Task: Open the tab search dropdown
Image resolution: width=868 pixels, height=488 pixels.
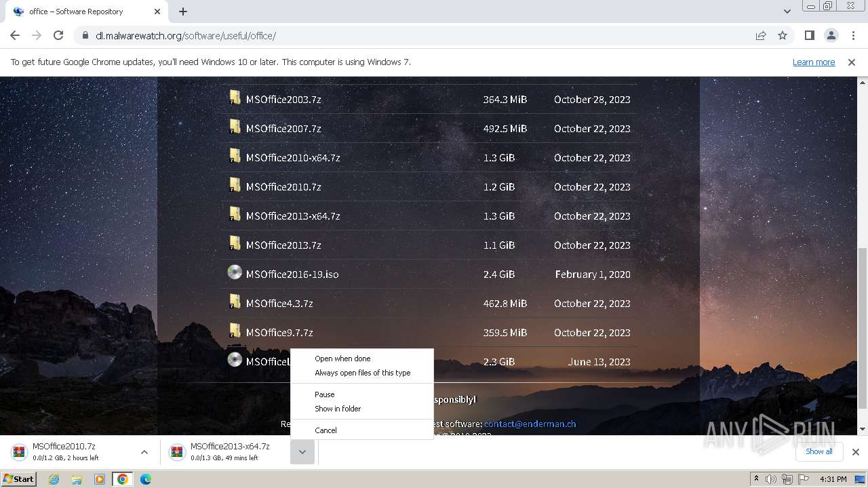Action: 787,12
